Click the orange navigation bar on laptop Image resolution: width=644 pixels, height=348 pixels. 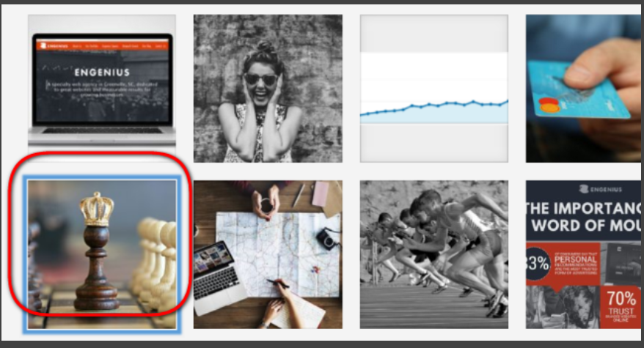tap(103, 45)
